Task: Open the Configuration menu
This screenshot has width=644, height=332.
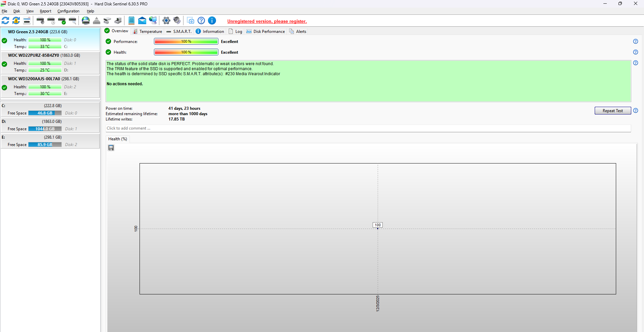Action: point(68,11)
